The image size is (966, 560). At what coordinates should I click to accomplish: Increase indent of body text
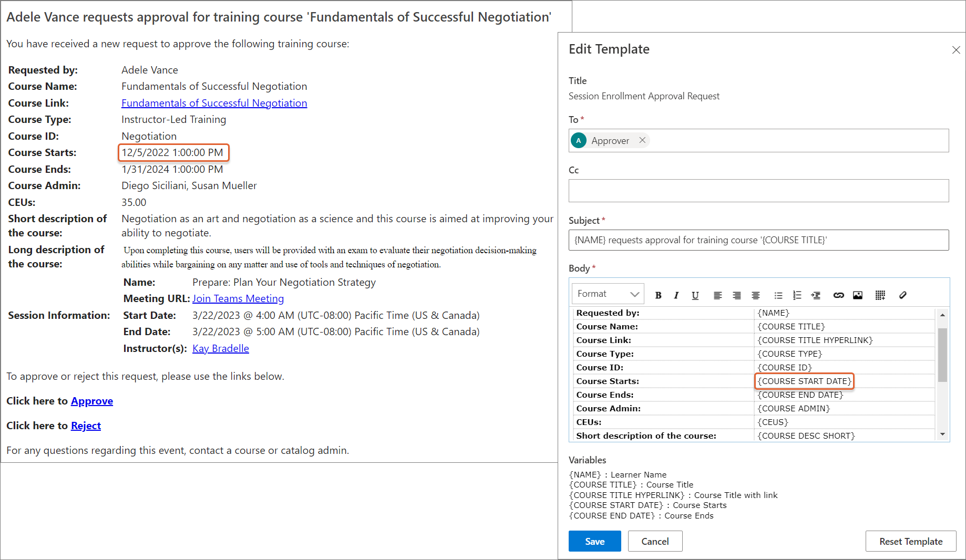816,295
